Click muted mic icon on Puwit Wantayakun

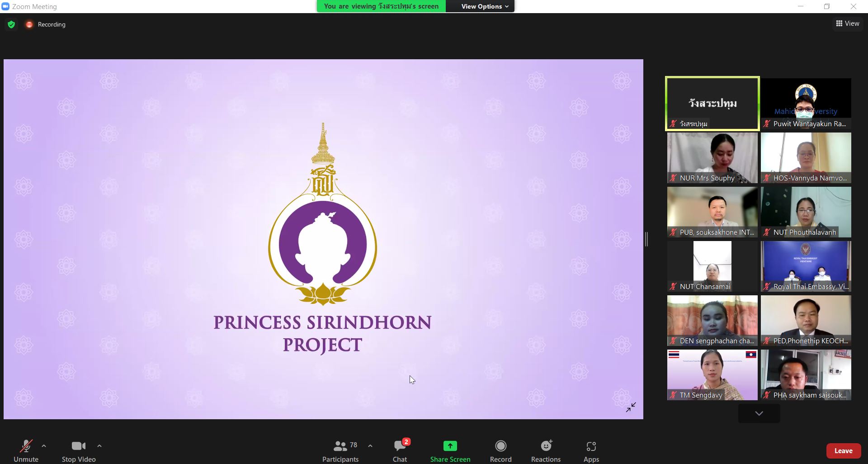pos(767,124)
